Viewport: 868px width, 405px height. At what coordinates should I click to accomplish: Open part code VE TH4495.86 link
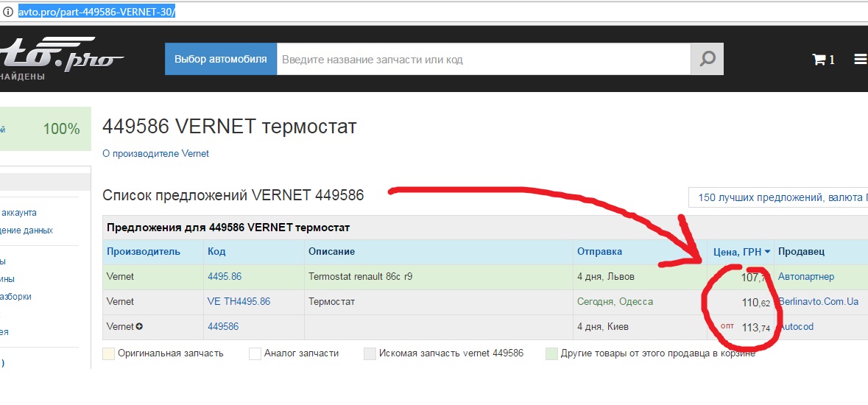pyautogui.click(x=239, y=302)
